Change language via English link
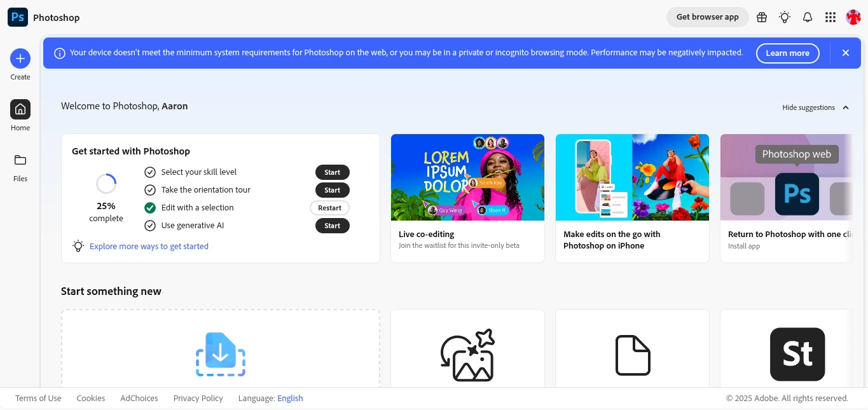Image resolution: width=868 pixels, height=410 pixels. pos(290,399)
